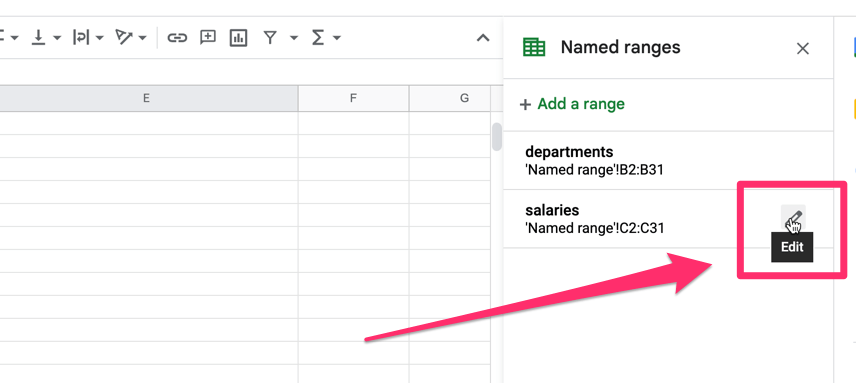
Task: Open the filter views dropdown arrow
Action: coord(294,38)
